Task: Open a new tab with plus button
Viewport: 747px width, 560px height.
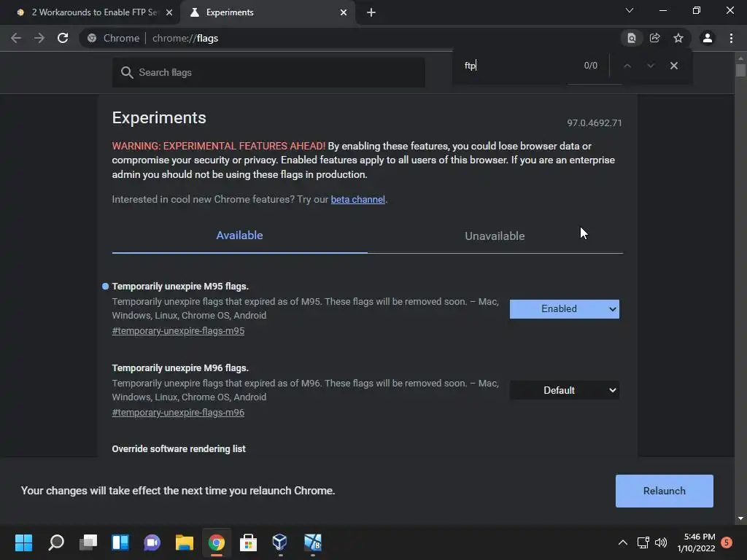Action: (x=371, y=12)
